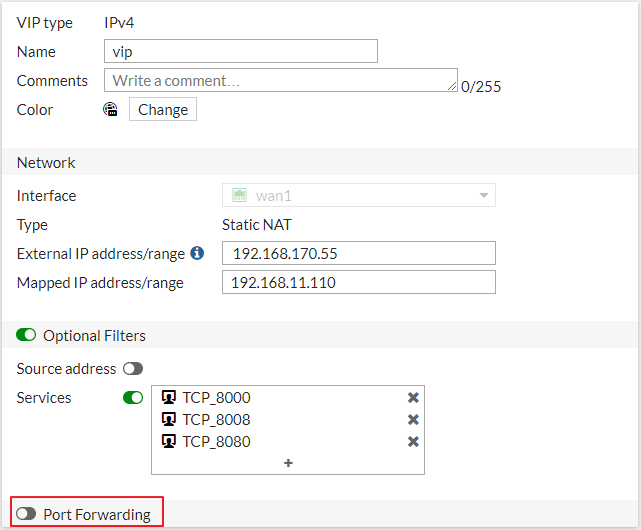Click the Mapped IP address field
The width and height of the screenshot is (641, 530).
[x=359, y=282]
